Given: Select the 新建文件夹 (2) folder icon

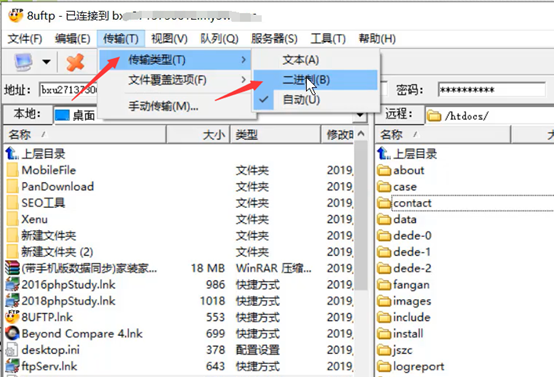Looking at the screenshot, I should [13, 252].
